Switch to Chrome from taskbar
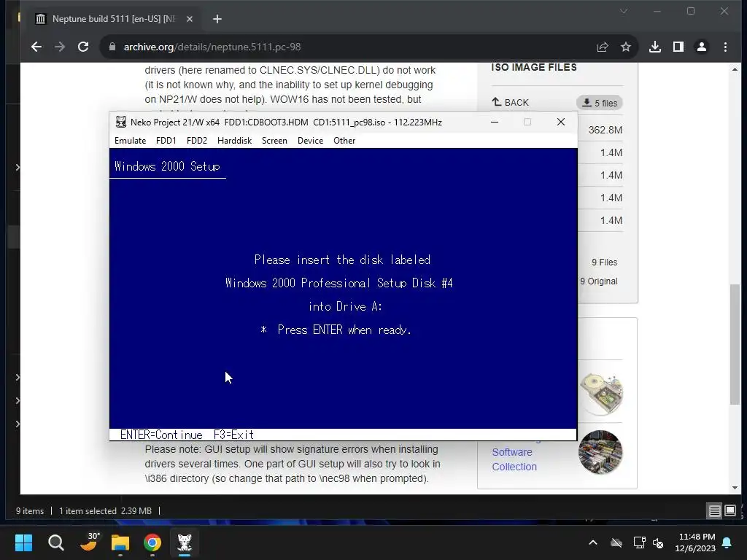Image resolution: width=747 pixels, height=560 pixels. [x=152, y=542]
